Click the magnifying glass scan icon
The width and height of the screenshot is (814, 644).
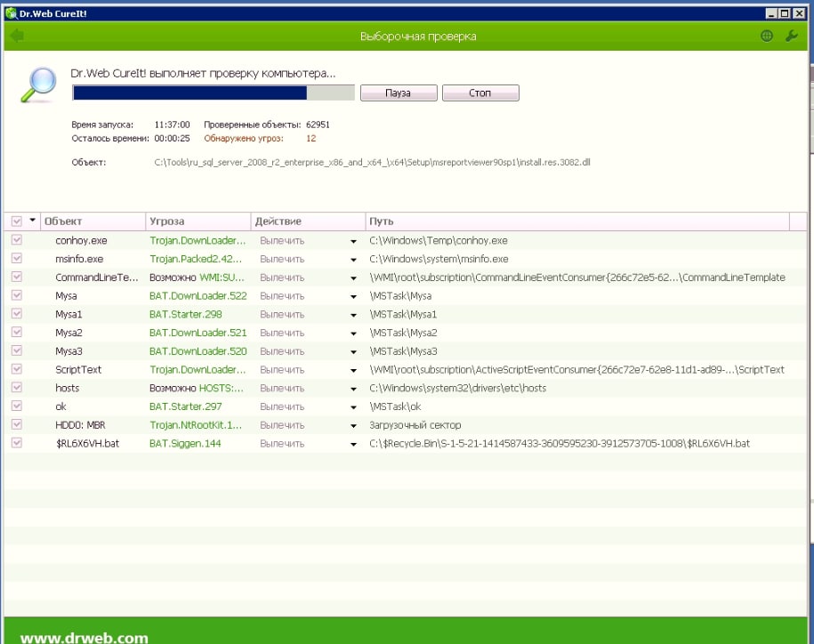[x=39, y=85]
